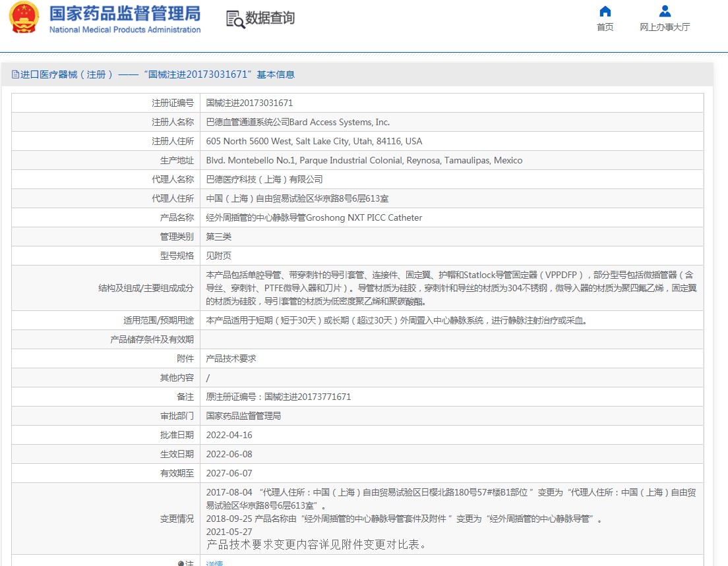Image resolution: width=728 pixels, height=566 pixels.
Task: Select the 型号规格 label
Action: pos(177,256)
